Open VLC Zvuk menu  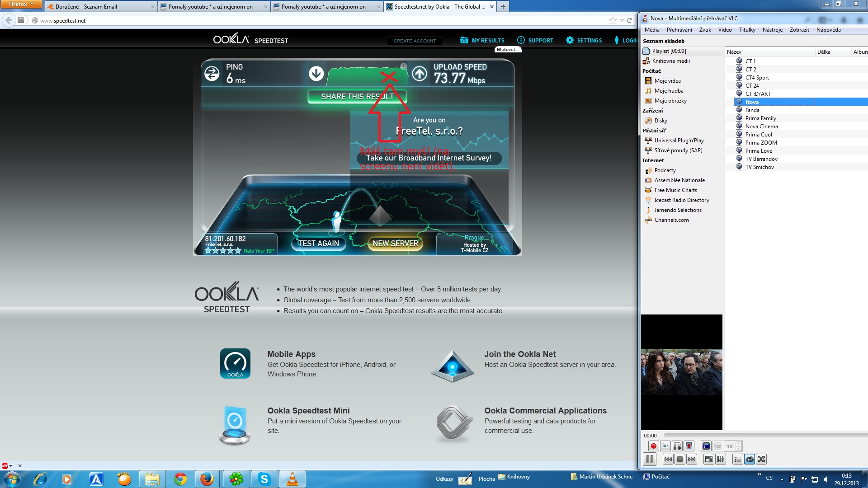click(705, 30)
